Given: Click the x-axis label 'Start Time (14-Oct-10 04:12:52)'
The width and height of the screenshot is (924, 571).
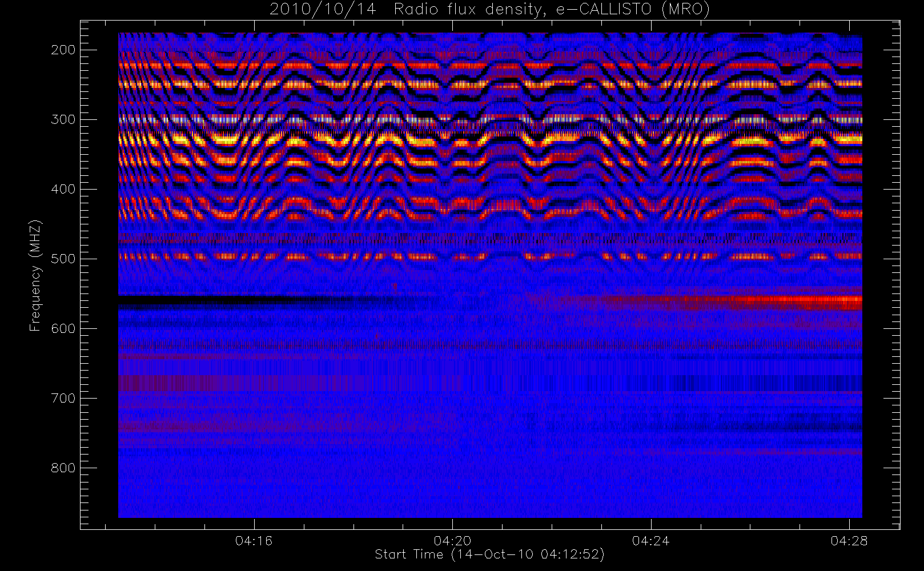Looking at the screenshot, I should coord(489,554).
